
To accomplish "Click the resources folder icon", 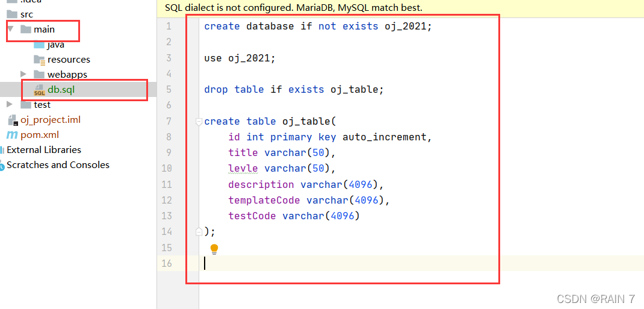I will tap(40, 60).
